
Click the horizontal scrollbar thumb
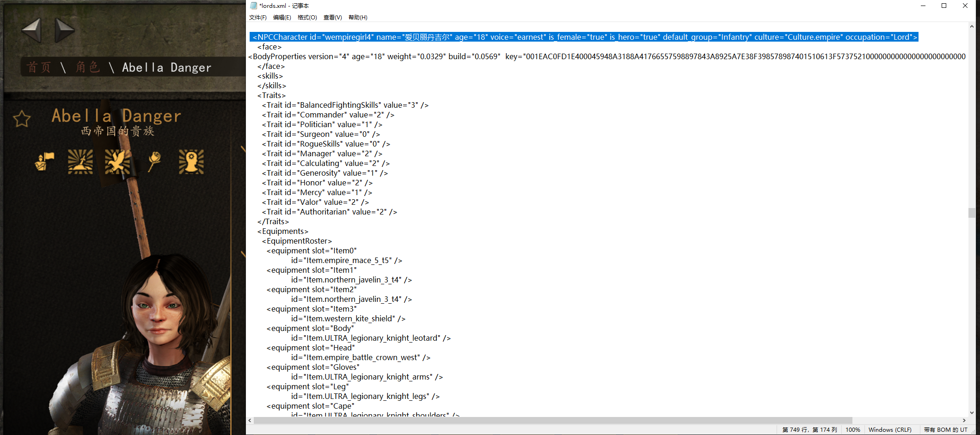pyautogui.click(x=553, y=420)
